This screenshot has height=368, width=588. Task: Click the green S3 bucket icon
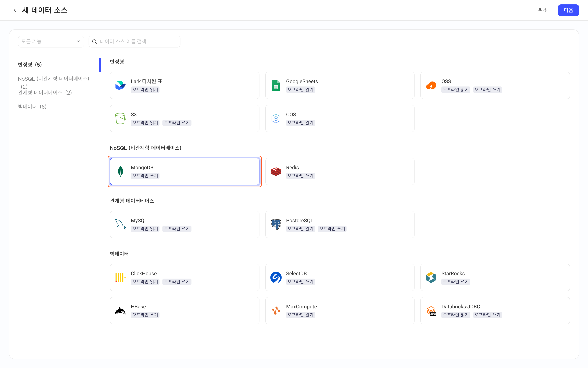coord(120,118)
